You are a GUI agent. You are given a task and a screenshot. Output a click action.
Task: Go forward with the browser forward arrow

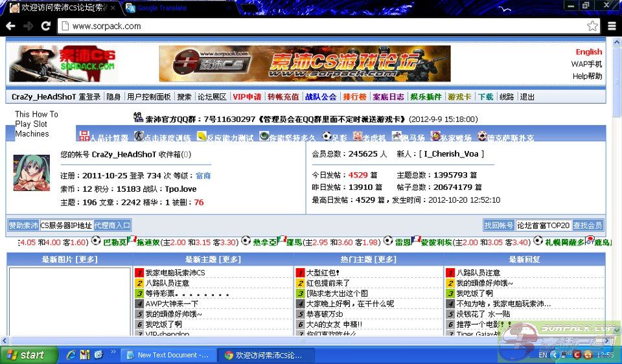click(28, 26)
